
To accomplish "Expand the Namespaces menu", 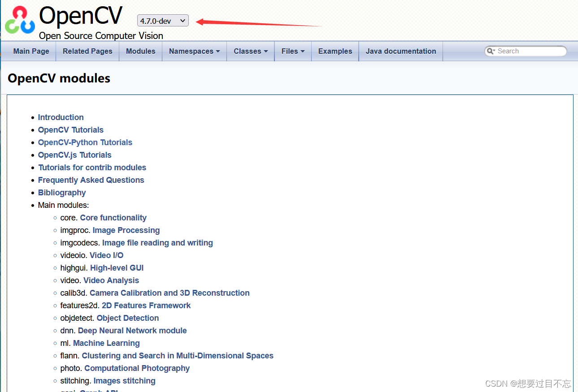I will pyautogui.click(x=194, y=51).
